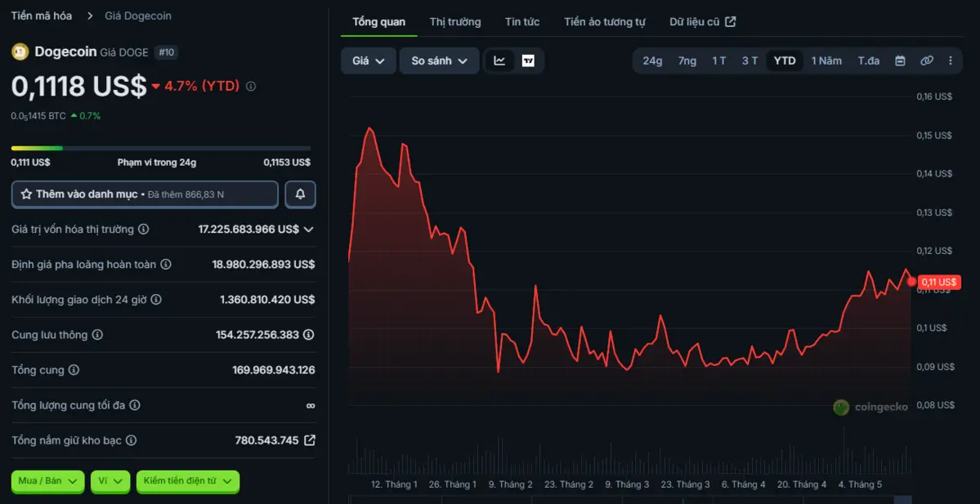Click the 0,1118 US$ price value

[x=78, y=87]
